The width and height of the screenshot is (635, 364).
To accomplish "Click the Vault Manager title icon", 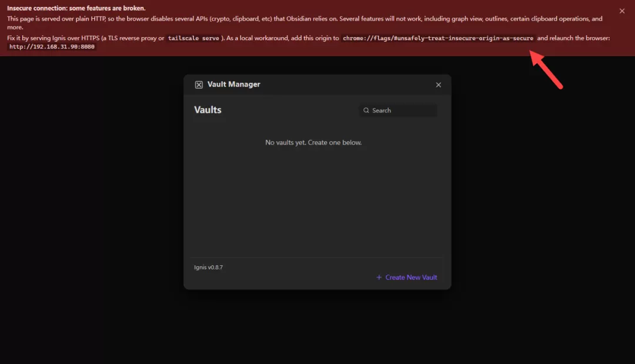I will click(199, 85).
